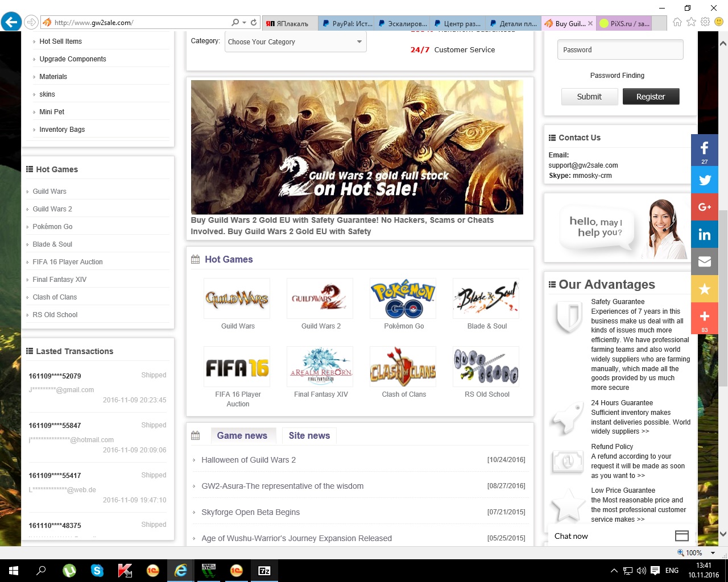The image size is (728, 582).
Task: Open Final Fantasy XIV in Hot Games sidebar
Action: 60,280
